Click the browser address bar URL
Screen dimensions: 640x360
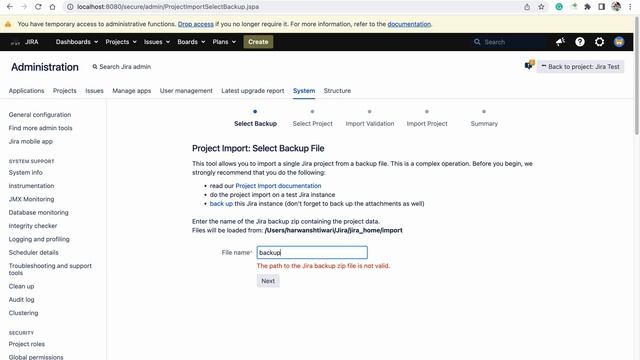pyautogui.click(x=168, y=7)
